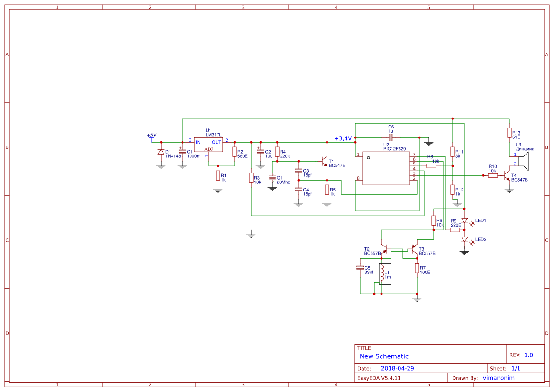The height and width of the screenshot is (392, 554).
Task: Click the +5V power flag
Action: point(151,136)
